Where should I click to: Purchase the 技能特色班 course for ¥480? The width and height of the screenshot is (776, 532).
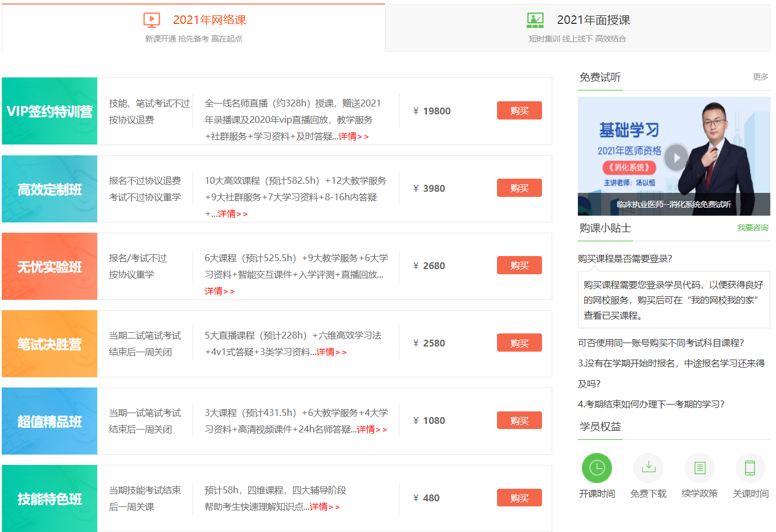point(519,497)
